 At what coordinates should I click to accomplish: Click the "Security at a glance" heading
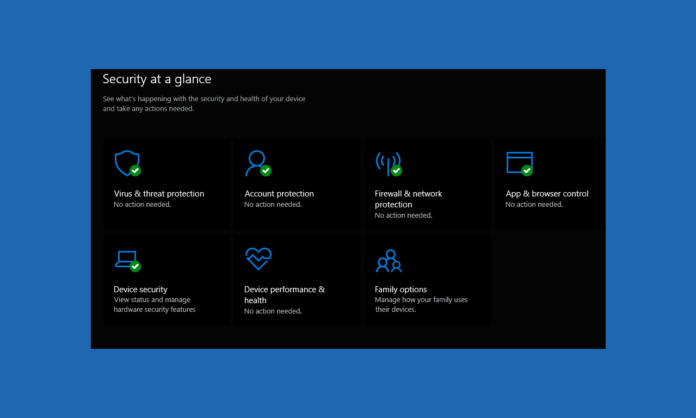[x=157, y=79]
